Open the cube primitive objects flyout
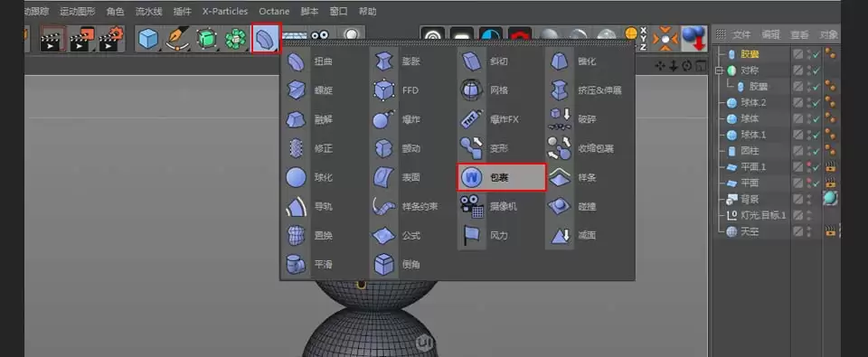868x357 pixels. pyautogui.click(x=148, y=39)
